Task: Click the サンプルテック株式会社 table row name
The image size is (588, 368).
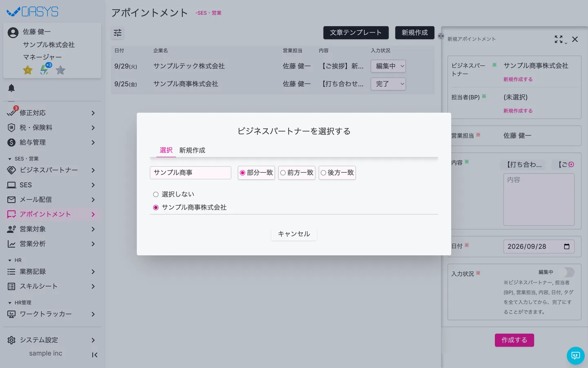Action: pos(189,66)
